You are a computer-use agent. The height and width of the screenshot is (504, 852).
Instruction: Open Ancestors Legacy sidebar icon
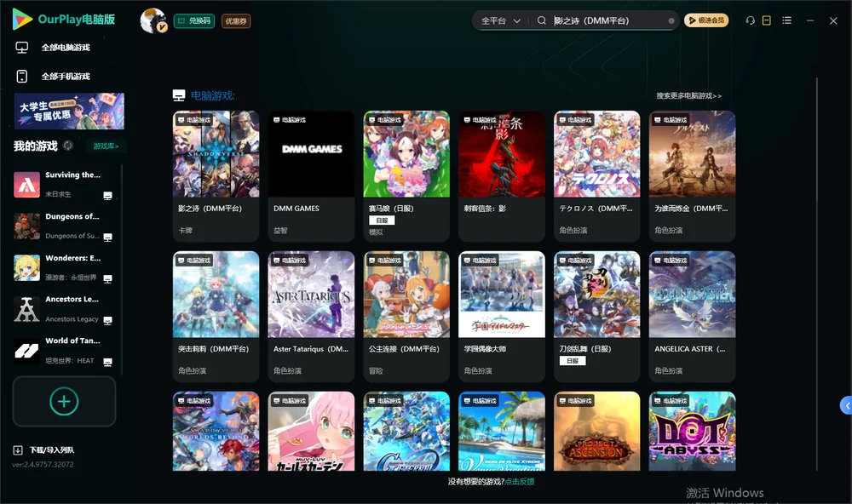[26, 310]
